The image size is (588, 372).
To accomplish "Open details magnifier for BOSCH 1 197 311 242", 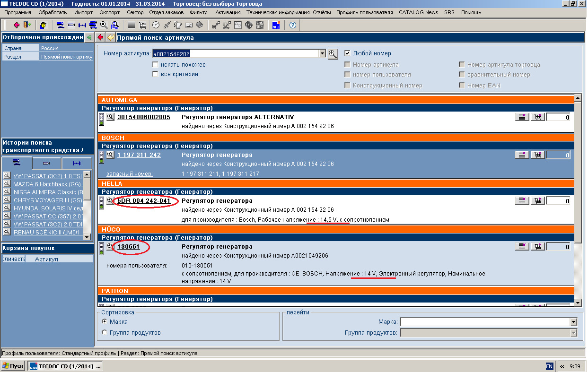I will (x=110, y=155).
